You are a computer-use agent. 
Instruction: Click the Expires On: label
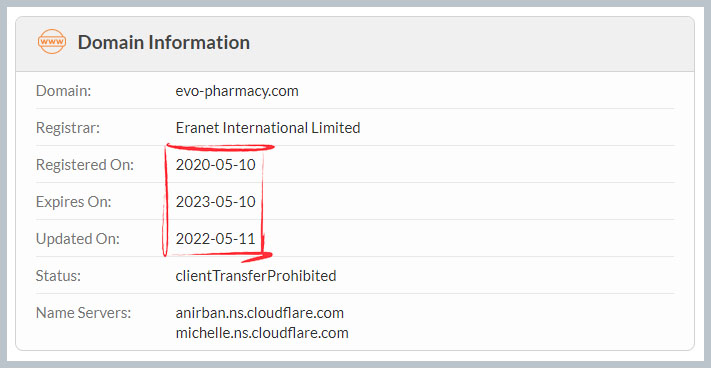click(73, 202)
